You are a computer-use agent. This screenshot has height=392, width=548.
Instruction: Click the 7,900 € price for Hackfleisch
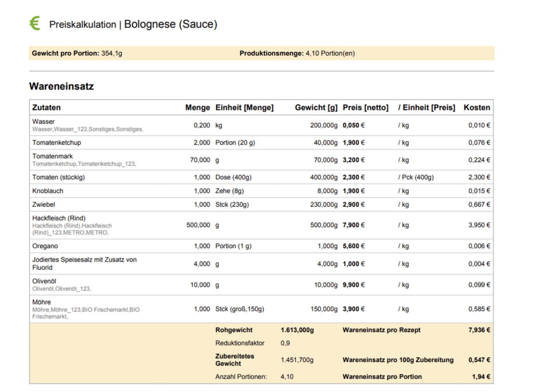click(354, 225)
